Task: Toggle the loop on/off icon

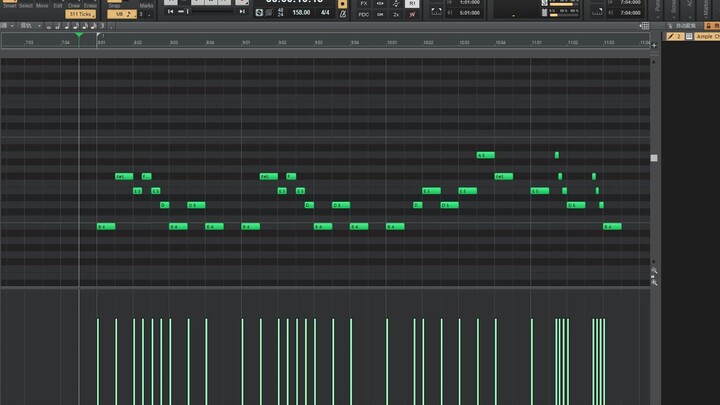Action: (x=436, y=11)
